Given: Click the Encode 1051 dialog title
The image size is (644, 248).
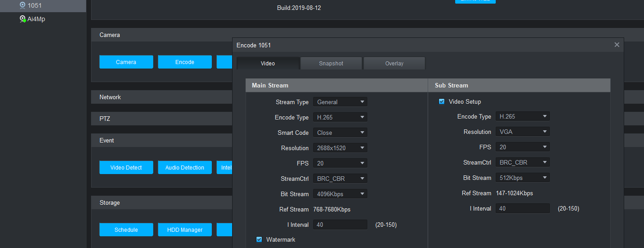Looking at the screenshot, I should (254, 45).
